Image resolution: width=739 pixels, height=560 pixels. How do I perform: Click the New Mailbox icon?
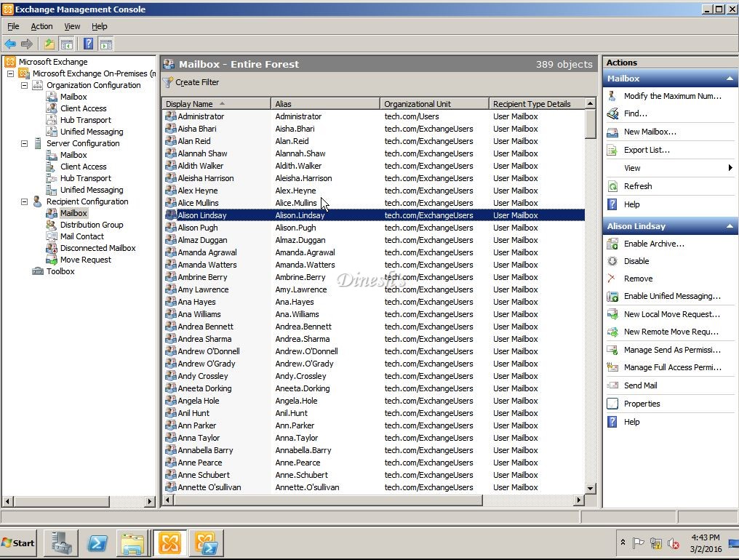click(612, 132)
